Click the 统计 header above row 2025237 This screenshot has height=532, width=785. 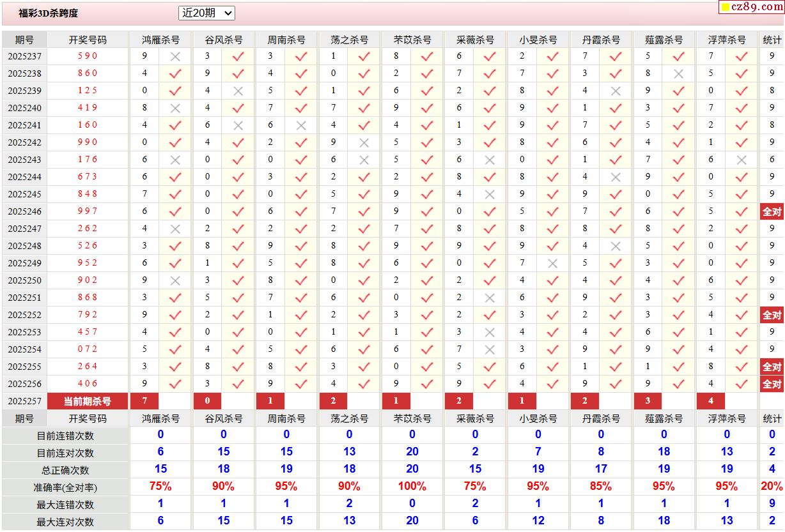[x=772, y=40]
